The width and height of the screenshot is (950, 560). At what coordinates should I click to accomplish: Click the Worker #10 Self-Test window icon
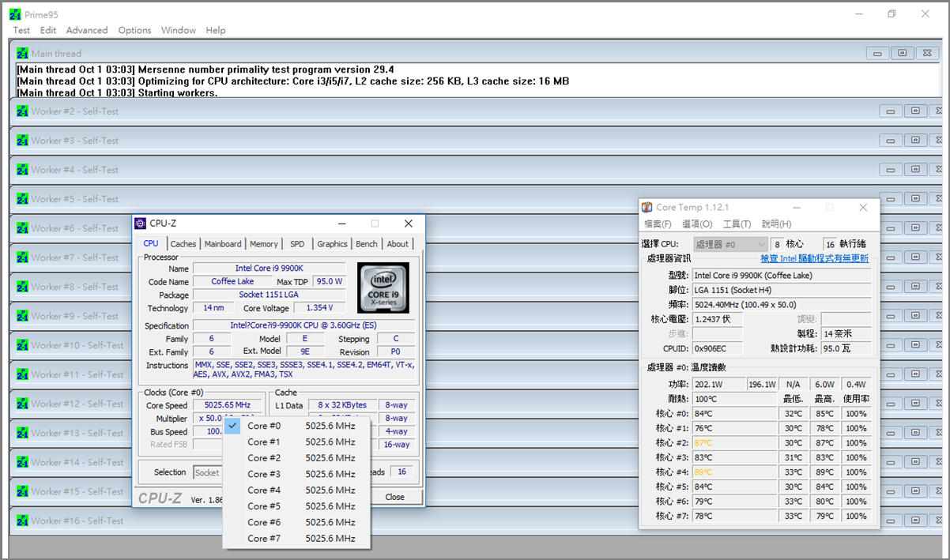tap(22, 345)
